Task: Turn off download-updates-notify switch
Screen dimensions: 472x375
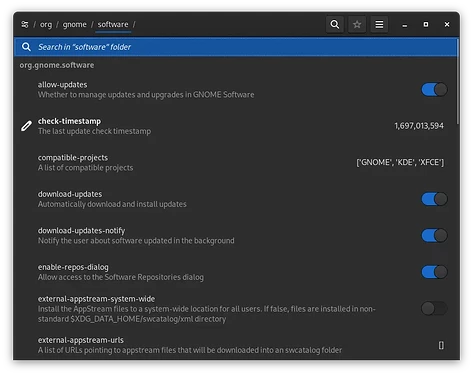Action: click(434, 236)
